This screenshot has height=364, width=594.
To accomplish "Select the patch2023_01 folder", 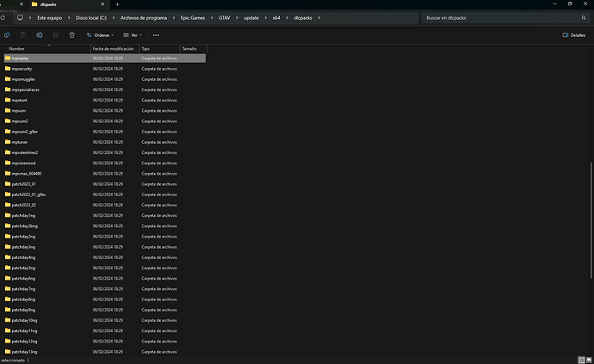I will pyautogui.click(x=24, y=183).
